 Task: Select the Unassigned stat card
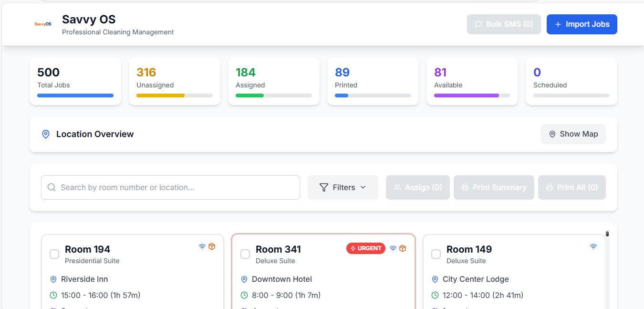tap(175, 81)
